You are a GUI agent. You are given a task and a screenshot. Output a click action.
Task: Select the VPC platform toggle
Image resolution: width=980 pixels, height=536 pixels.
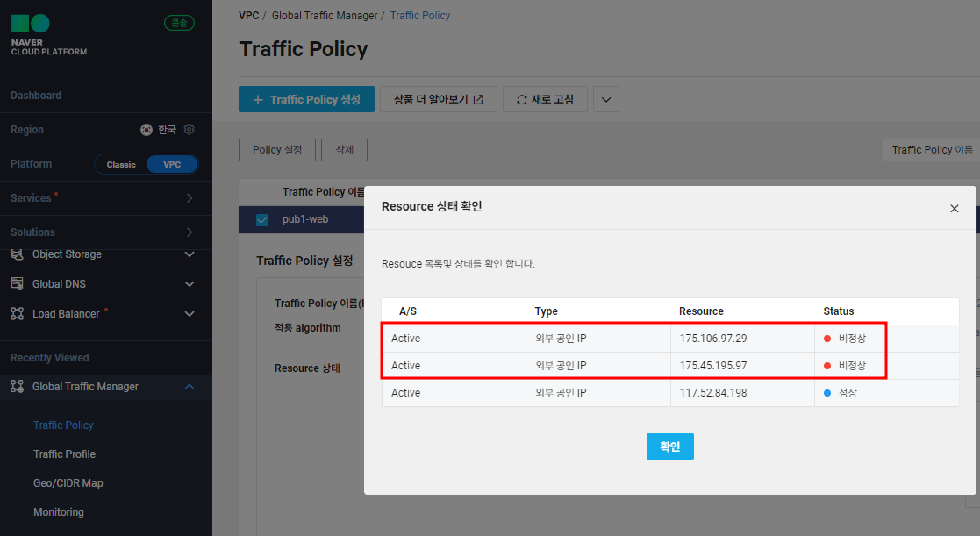[172, 163]
